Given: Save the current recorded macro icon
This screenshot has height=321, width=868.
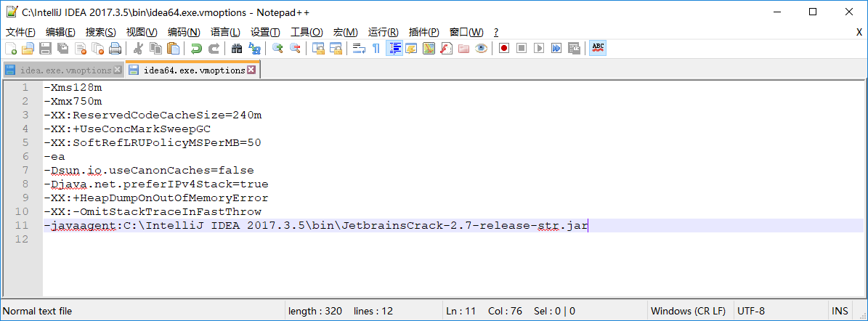Looking at the screenshot, I should coord(574,48).
